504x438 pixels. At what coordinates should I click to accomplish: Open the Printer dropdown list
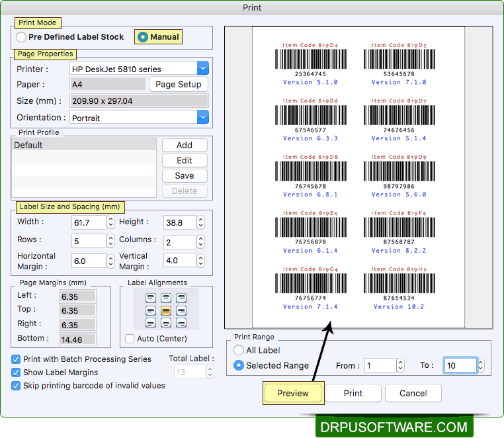coord(203,68)
